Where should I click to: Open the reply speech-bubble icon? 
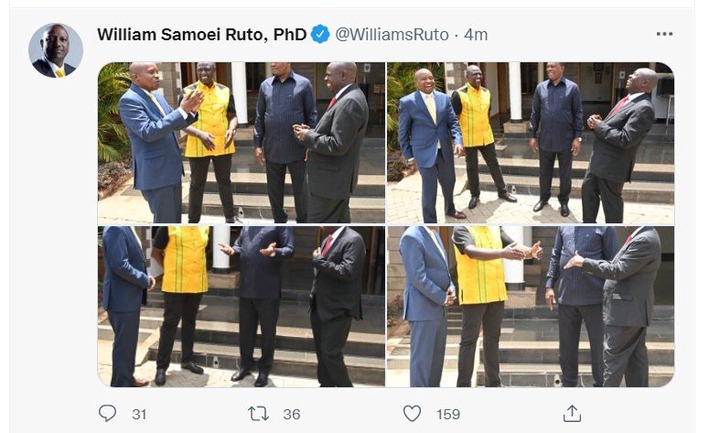[107, 413]
